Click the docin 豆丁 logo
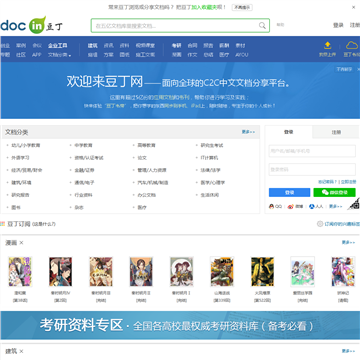Image resolution: width=360 pixels, height=360 pixels. [x=31, y=25]
